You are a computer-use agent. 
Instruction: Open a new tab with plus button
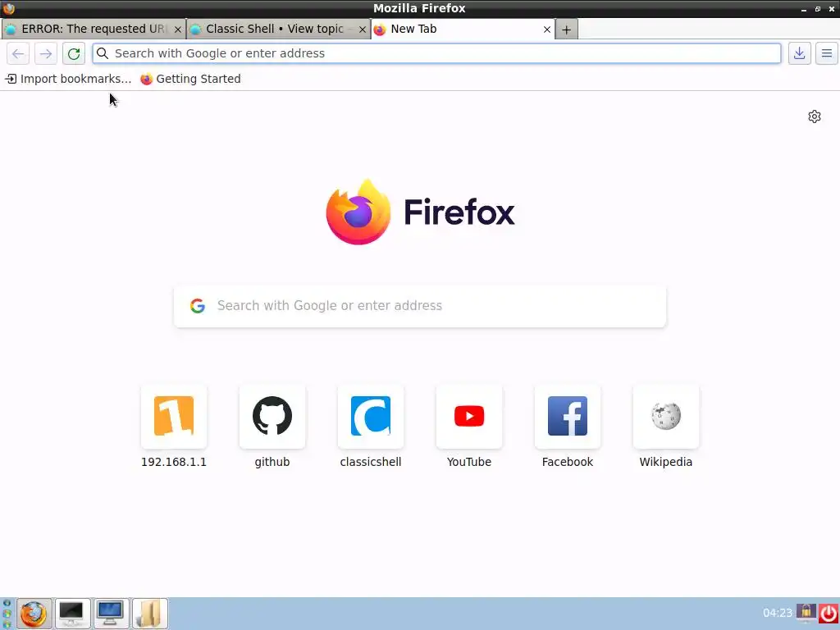point(566,30)
